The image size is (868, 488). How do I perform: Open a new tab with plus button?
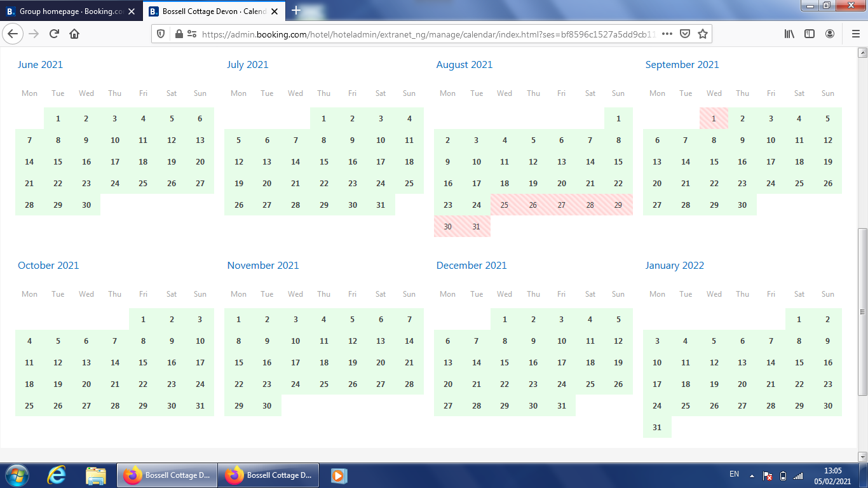295,11
